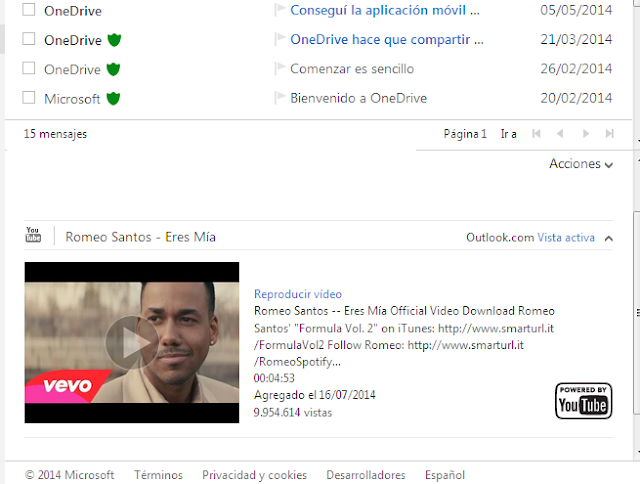Open 'Comenzar es sencillo' email
The image size is (640, 484).
click(352, 69)
